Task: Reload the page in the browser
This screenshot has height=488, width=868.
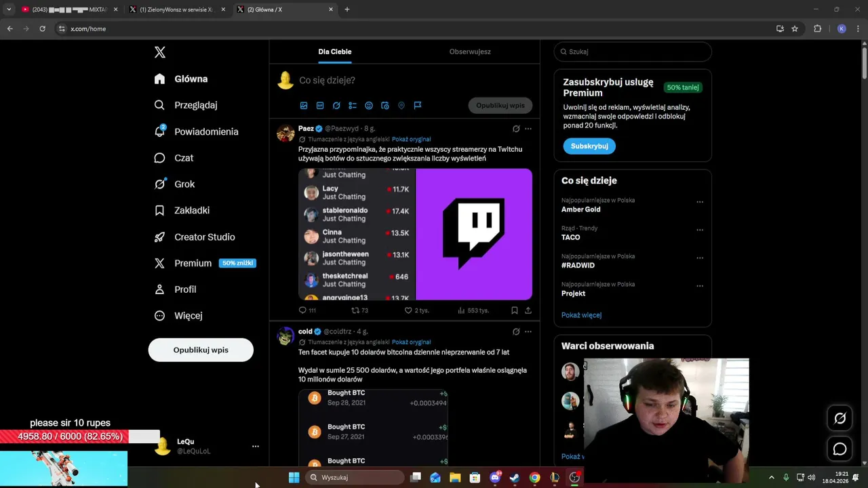Action: (42, 28)
